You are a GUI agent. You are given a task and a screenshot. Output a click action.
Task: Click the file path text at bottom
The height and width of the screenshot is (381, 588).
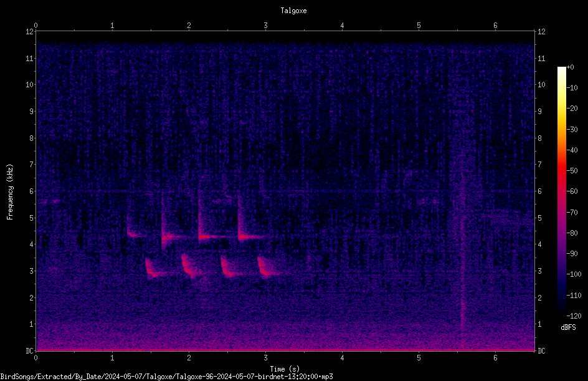pos(166,377)
